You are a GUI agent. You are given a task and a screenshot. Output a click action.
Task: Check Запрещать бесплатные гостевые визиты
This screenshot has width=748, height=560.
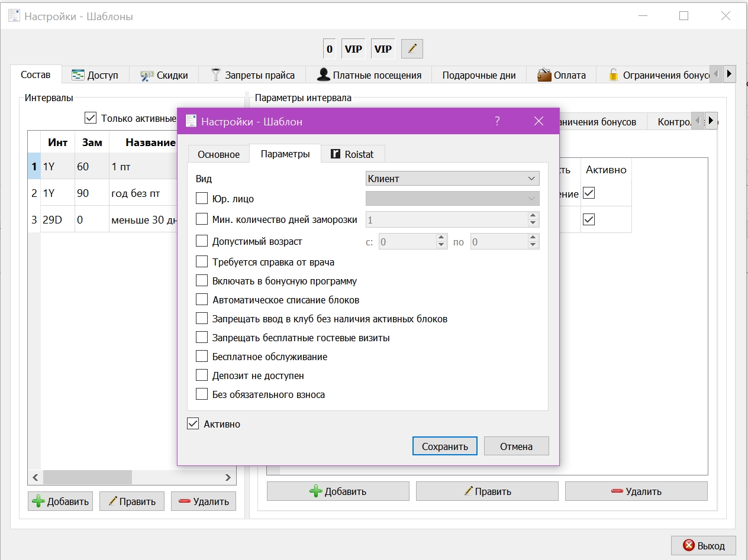coord(202,338)
